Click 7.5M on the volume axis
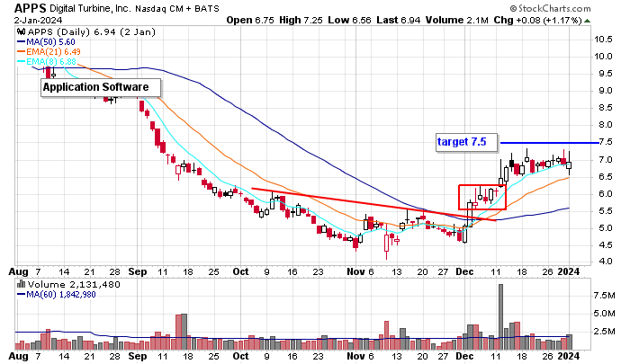This screenshot has width=630, height=364. (604, 296)
